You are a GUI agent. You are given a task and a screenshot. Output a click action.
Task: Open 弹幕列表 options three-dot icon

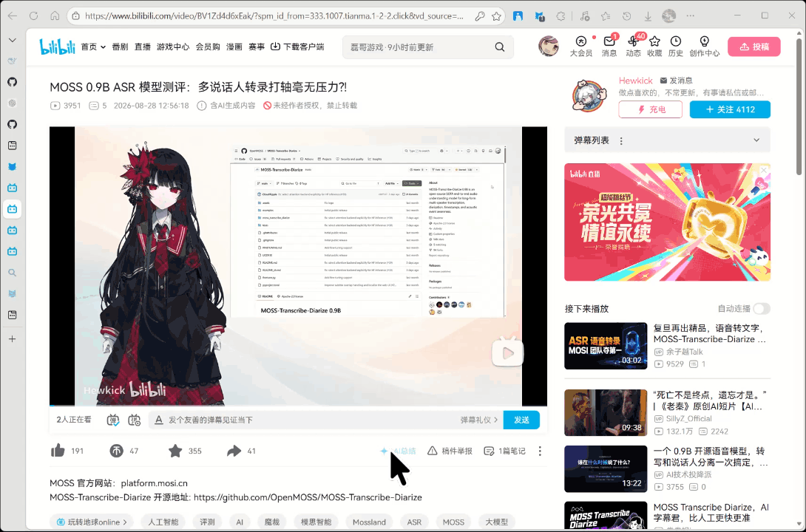[x=621, y=140]
